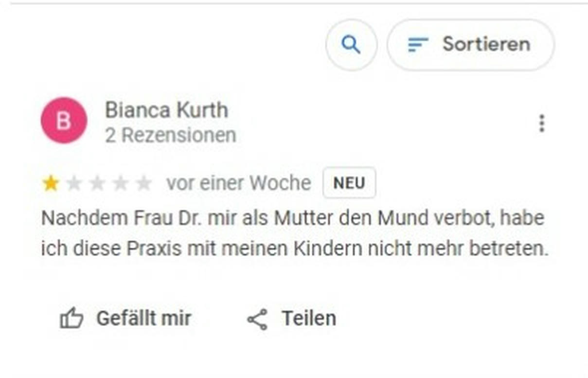Click the fifth gray rating star

click(143, 183)
